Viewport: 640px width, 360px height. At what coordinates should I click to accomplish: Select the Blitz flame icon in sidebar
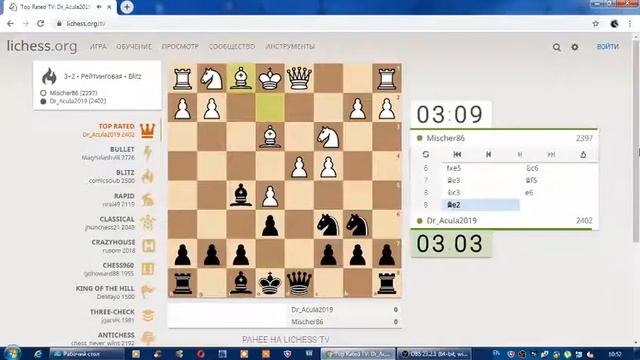point(147,177)
